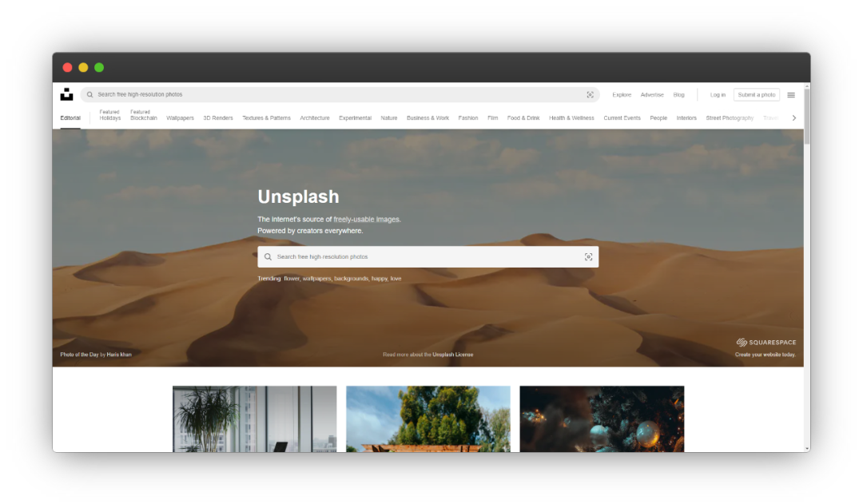This screenshot has height=504, width=863.
Task: Expand category list with right chevron arrow
Action: coord(793,117)
